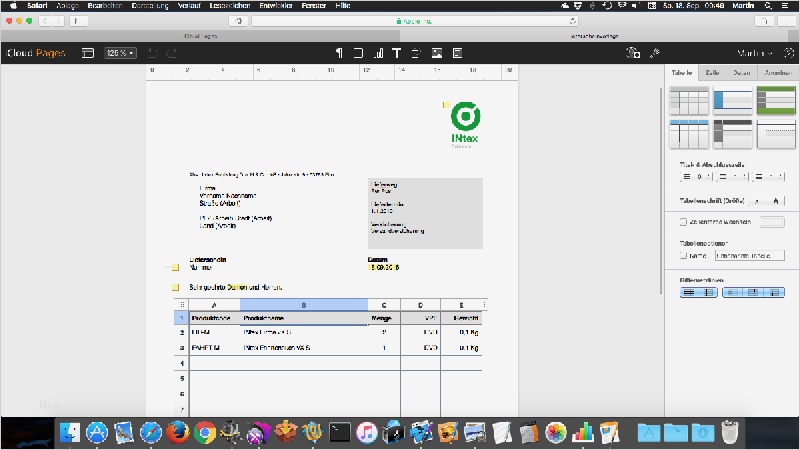Insert a text box with the T icon
The width and height of the screenshot is (800, 450).
click(x=396, y=53)
